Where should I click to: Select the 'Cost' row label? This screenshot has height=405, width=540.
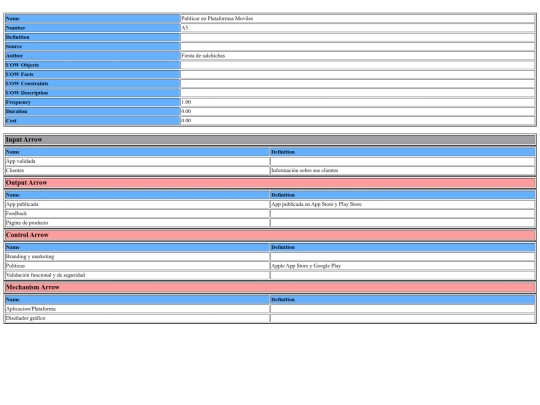[x=92, y=121]
